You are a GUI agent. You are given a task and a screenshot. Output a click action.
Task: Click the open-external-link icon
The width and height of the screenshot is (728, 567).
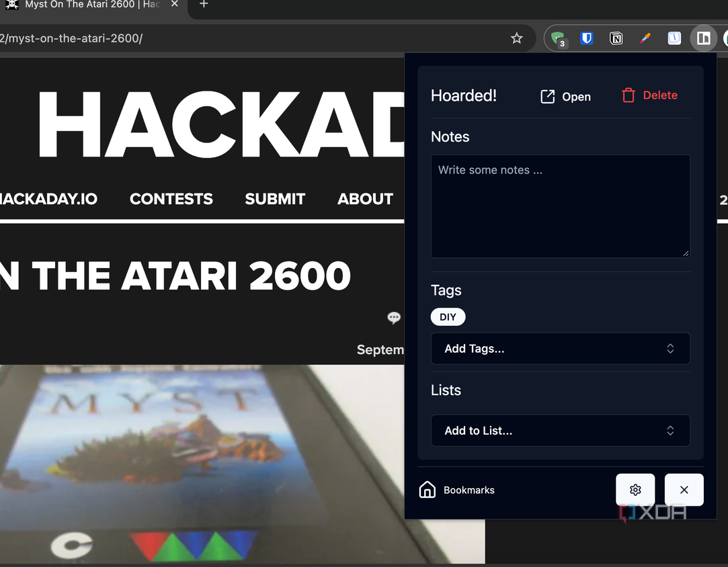click(547, 97)
